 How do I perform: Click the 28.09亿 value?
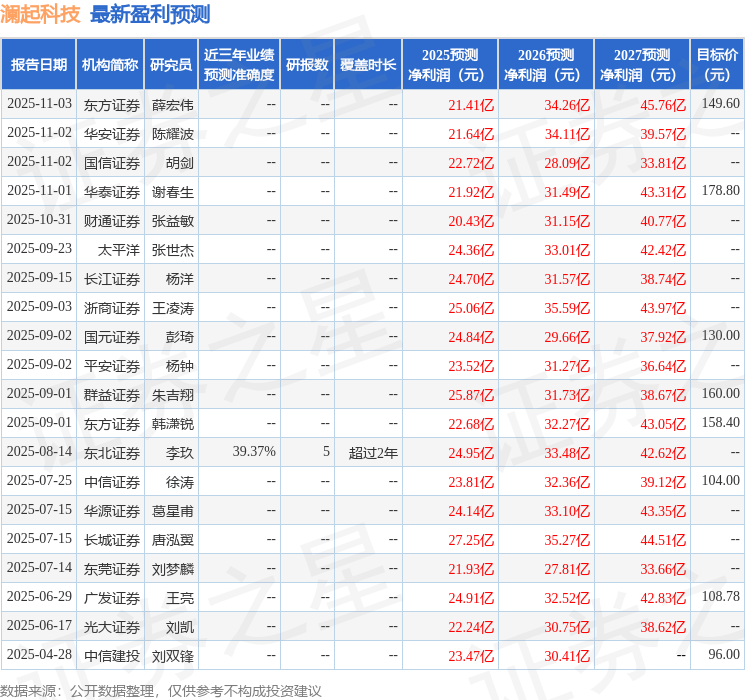(567, 163)
